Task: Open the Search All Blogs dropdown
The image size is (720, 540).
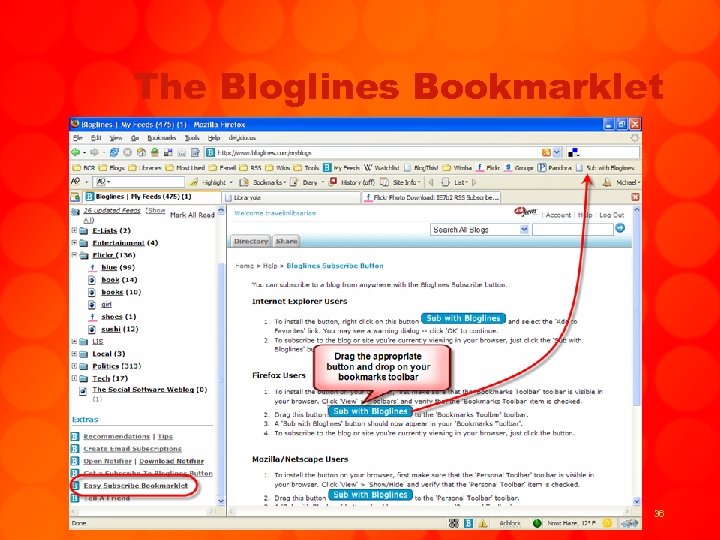Action: 524,229
